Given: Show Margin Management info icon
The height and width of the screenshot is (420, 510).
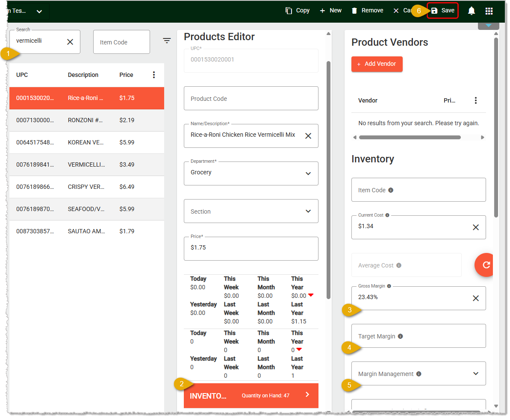Looking at the screenshot, I should (x=419, y=374).
